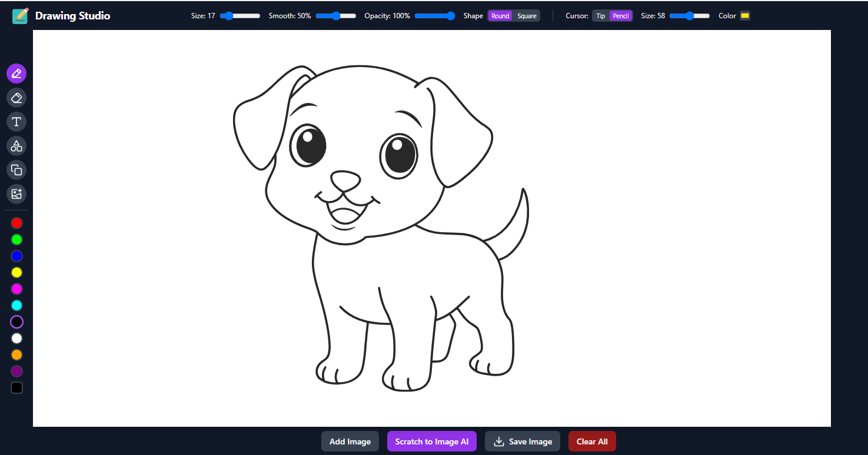Set brush shape to Round
Viewport: 868px width, 455px height.
coord(500,16)
